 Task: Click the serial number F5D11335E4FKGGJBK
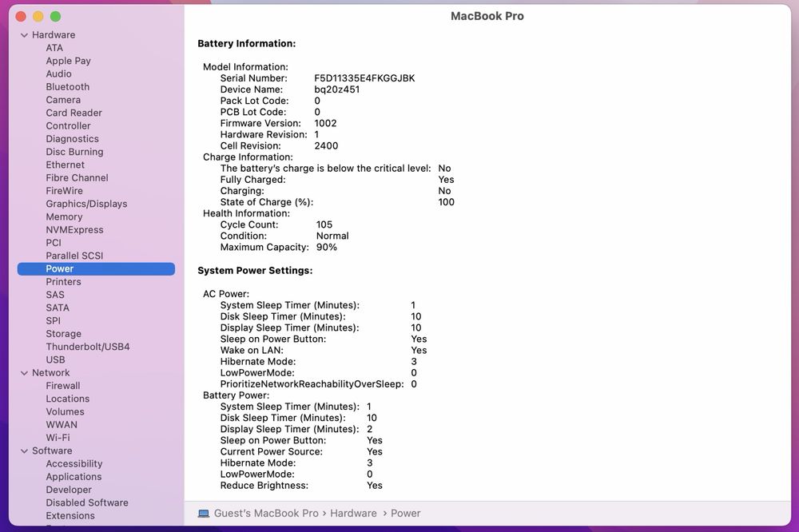(364, 78)
